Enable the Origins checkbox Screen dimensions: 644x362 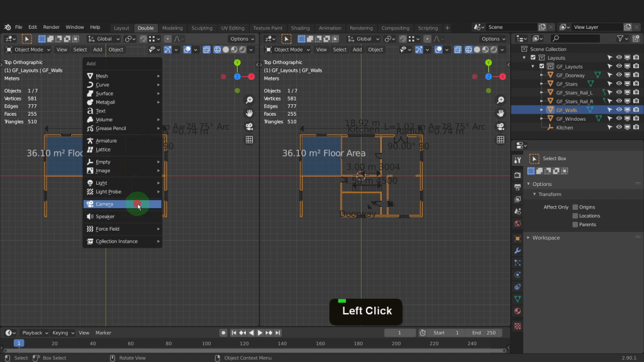[575, 207]
